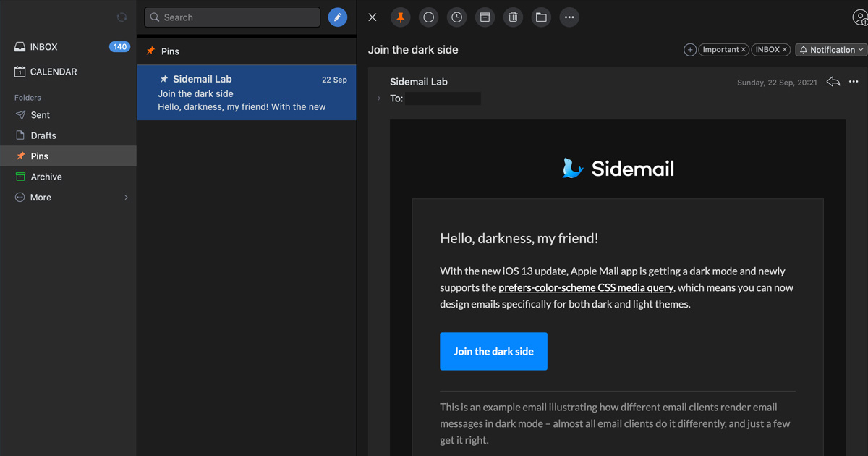Image resolution: width=868 pixels, height=456 pixels.
Task: Open more actions in the top toolbar
Action: point(569,17)
